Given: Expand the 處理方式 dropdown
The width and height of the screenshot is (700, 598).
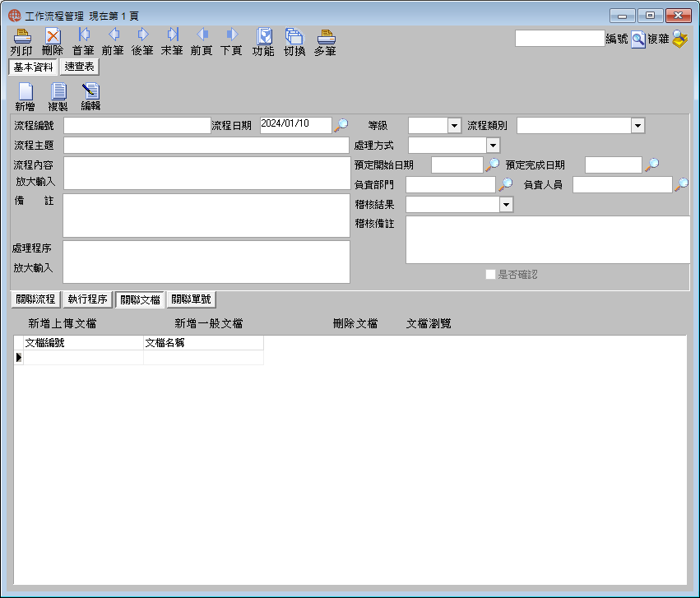Looking at the screenshot, I should coord(493,145).
